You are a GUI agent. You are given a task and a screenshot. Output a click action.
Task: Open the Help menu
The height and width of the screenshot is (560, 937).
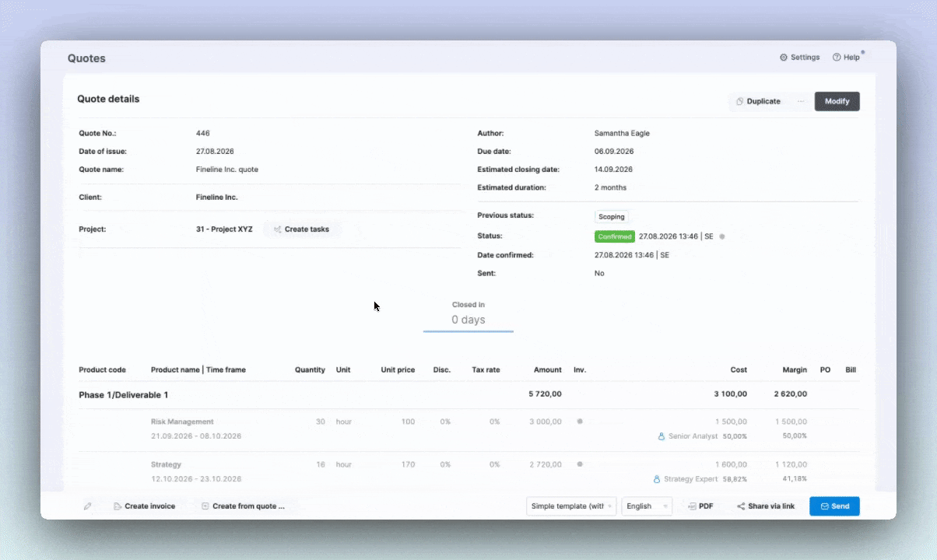[846, 58]
